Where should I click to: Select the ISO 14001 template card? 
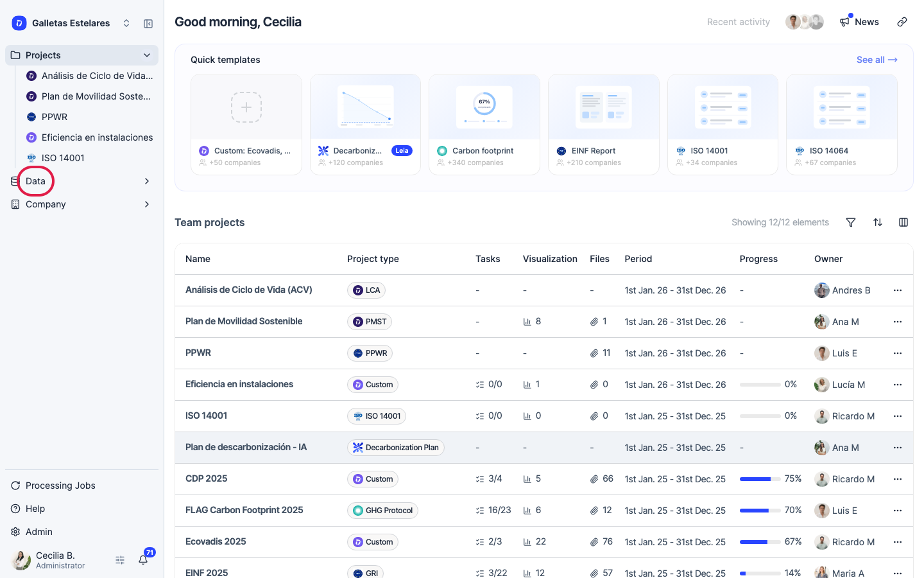[x=723, y=125]
